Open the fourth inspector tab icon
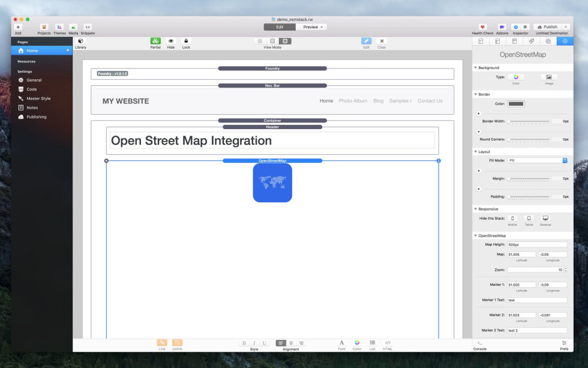The image size is (588, 368). coord(532,41)
